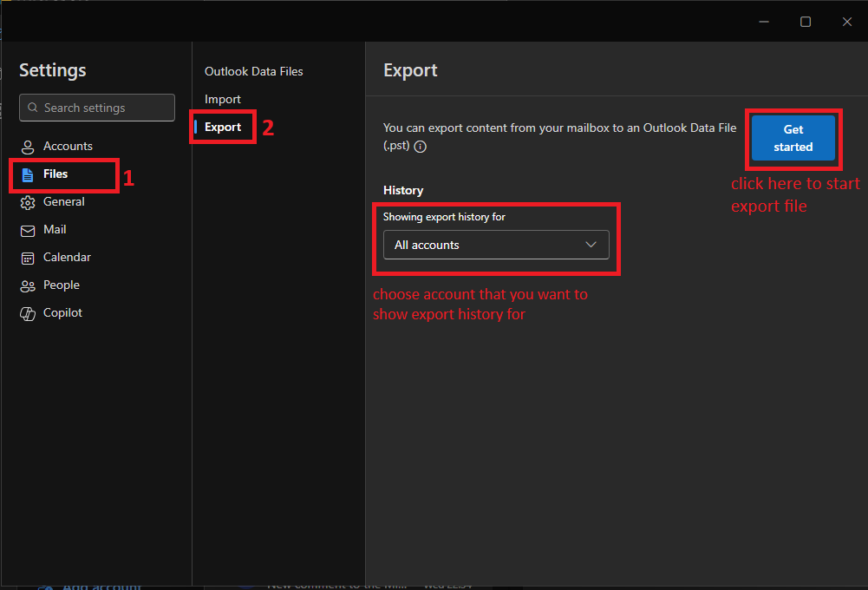Click the Accounts person icon

[x=27, y=147]
